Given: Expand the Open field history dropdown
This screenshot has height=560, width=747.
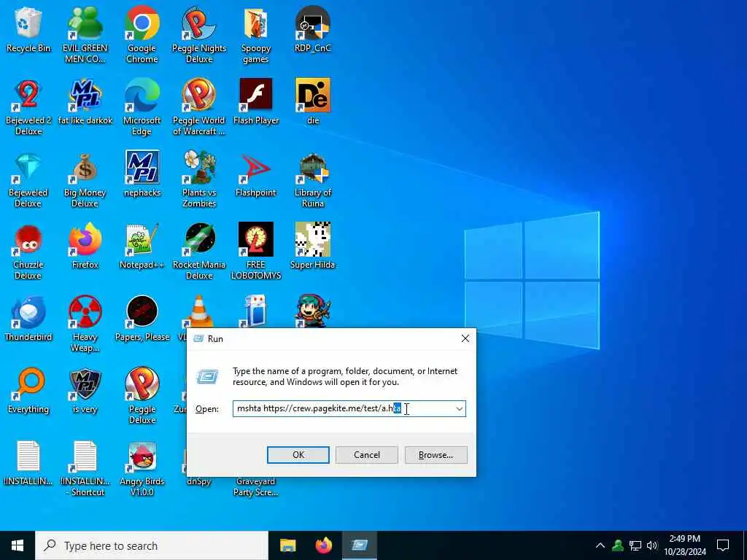Looking at the screenshot, I should click(460, 408).
